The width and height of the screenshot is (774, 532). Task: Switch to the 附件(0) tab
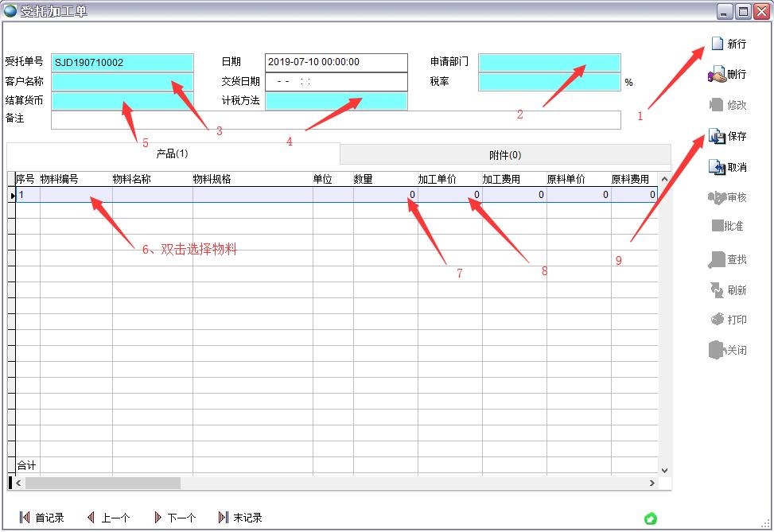click(x=504, y=153)
